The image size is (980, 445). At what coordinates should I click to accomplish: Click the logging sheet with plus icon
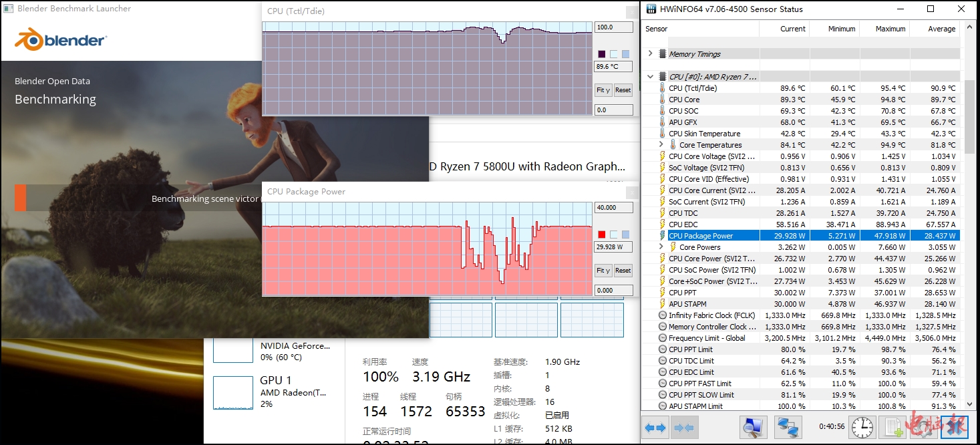892,427
